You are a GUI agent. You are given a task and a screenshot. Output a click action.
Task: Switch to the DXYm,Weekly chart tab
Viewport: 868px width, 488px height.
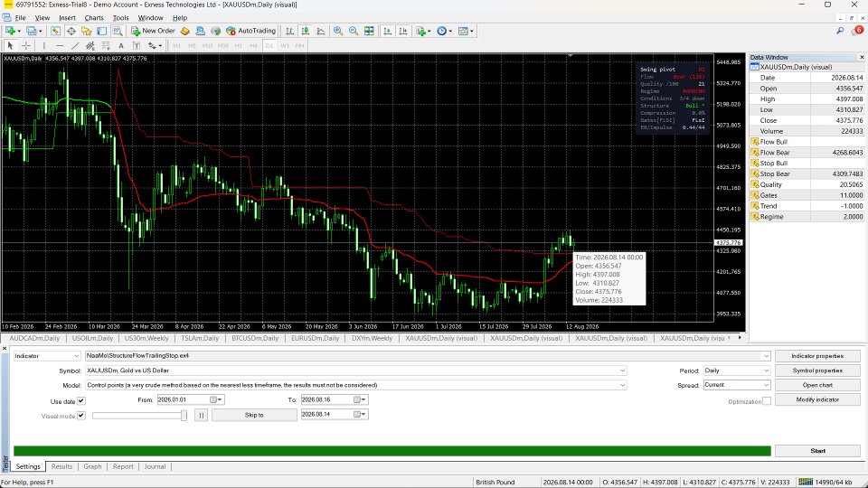click(372, 338)
